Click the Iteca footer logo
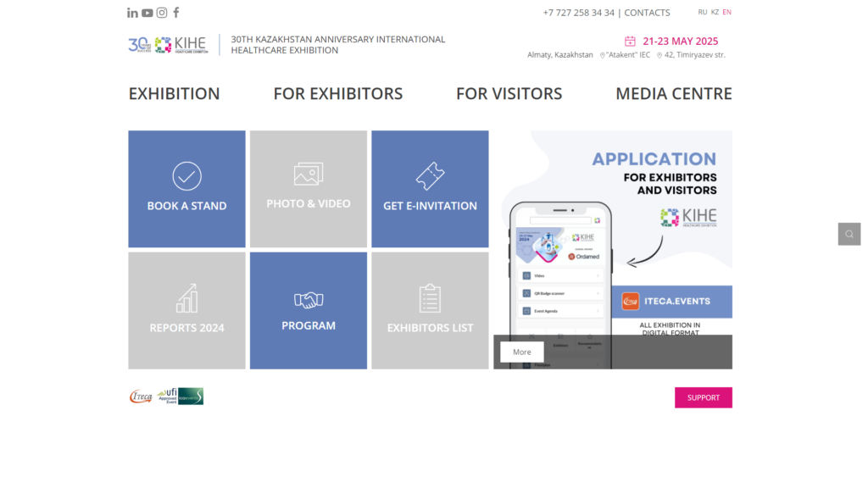Screen dimensions: 868x488 coord(141,396)
